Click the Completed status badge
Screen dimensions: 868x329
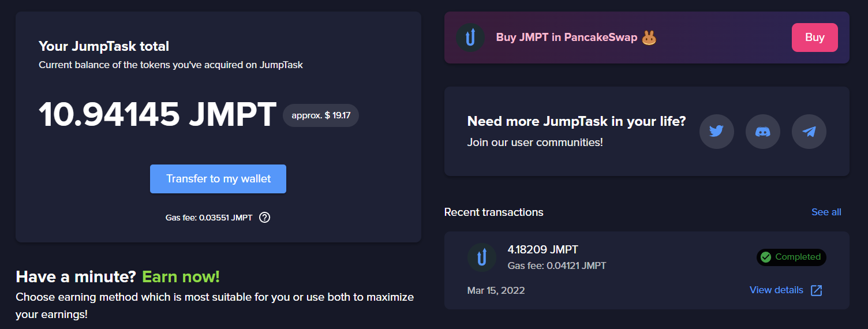click(x=791, y=257)
